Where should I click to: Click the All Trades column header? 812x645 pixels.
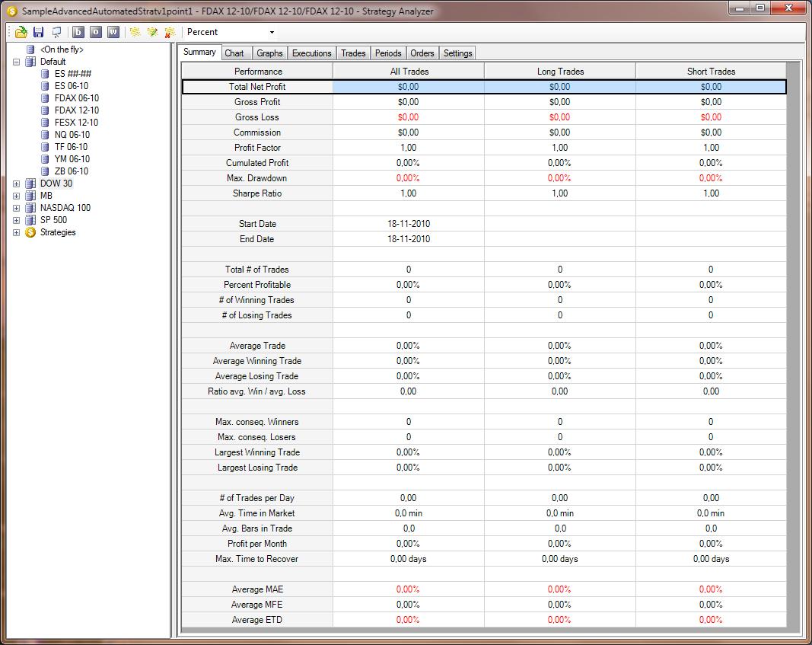[x=409, y=71]
